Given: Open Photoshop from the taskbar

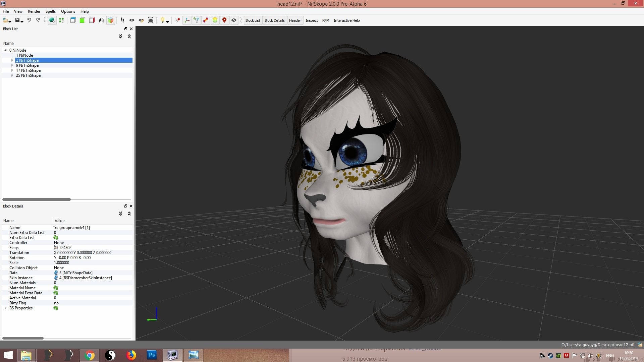Looking at the screenshot, I should click(x=152, y=355).
